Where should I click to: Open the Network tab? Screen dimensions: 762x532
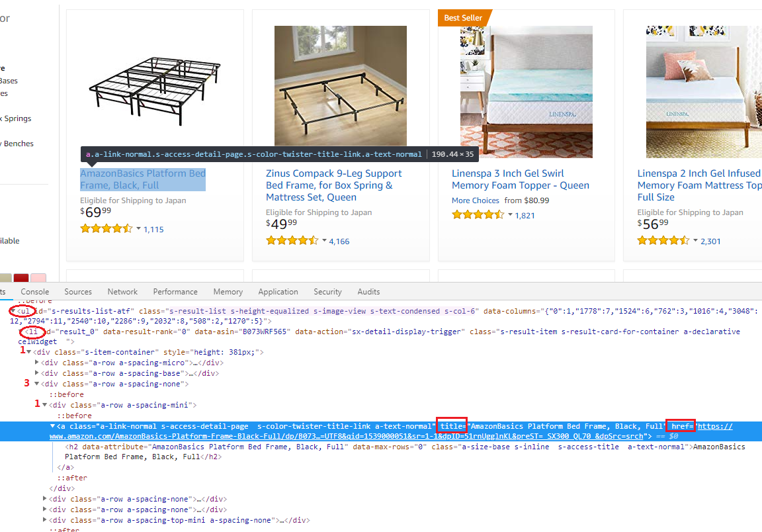tap(122, 292)
